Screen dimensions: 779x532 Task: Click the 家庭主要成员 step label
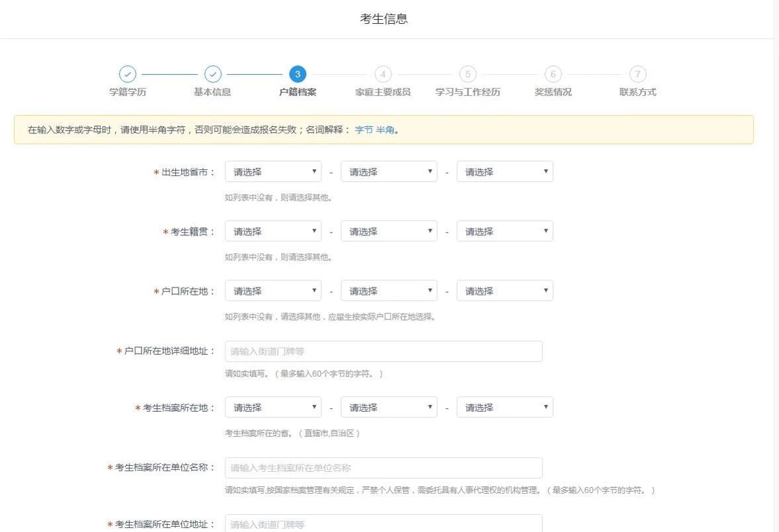click(x=382, y=93)
